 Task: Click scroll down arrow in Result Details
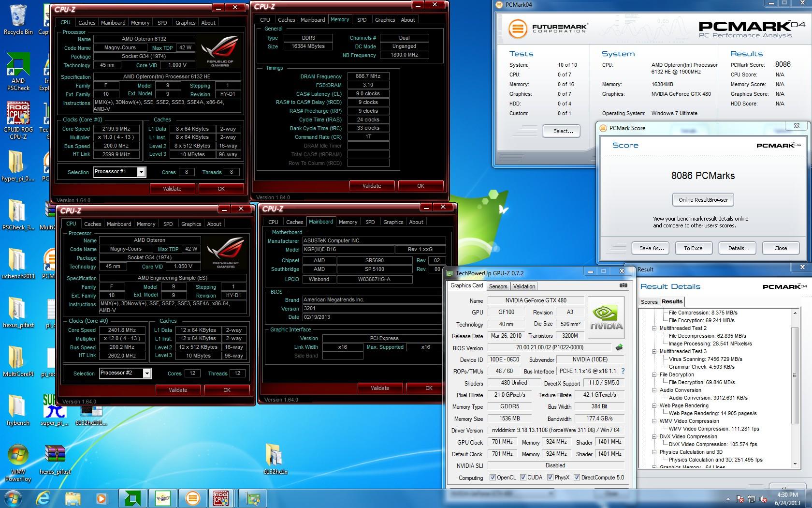(795, 463)
